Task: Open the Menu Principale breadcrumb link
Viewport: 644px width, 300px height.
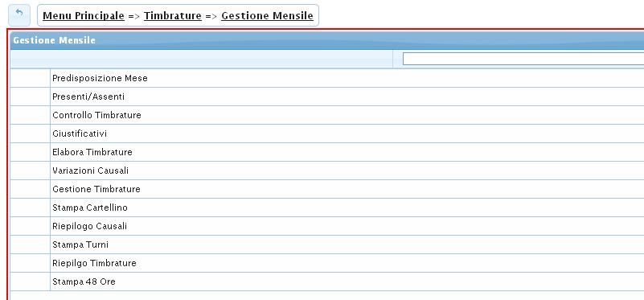Action: 84,15
